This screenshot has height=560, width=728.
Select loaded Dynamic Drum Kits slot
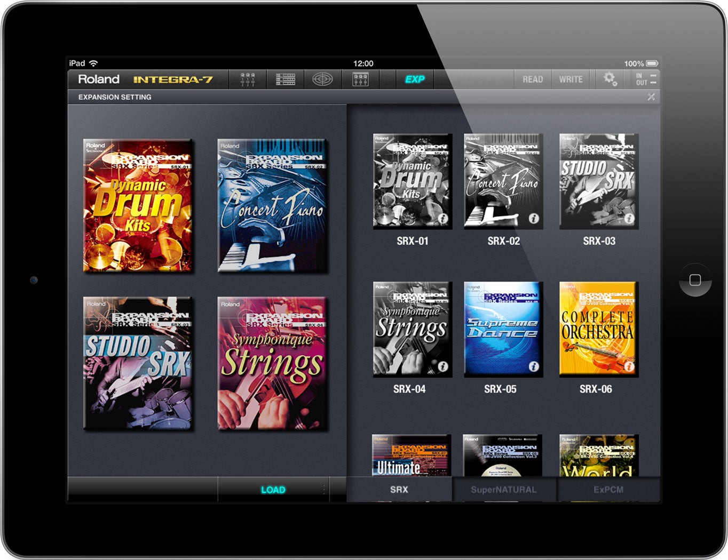pos(138,206)
